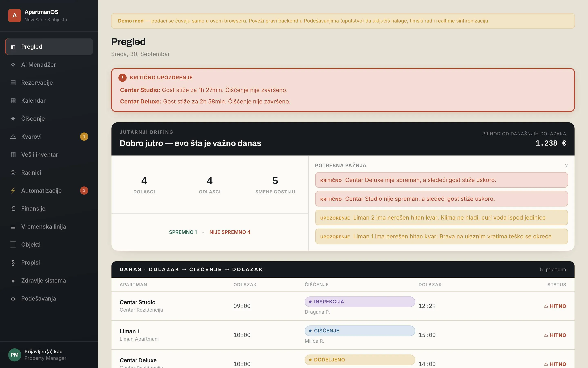Image resolution: width=588 pixels, height=368 pixels.
Task: Open the Centar Studio kritično alert
Action: point(441,199)
